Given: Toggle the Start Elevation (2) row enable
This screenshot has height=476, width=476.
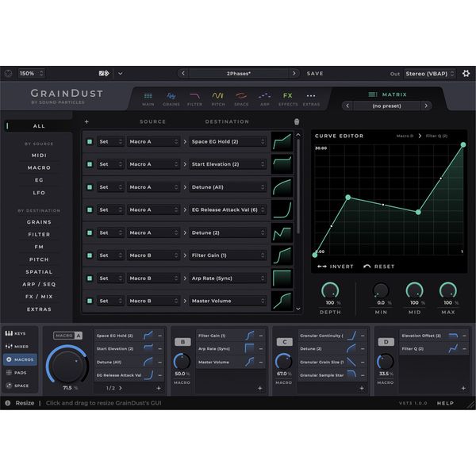Looking at the screenshot, I should pyautogui.click(x=90, y=164).
